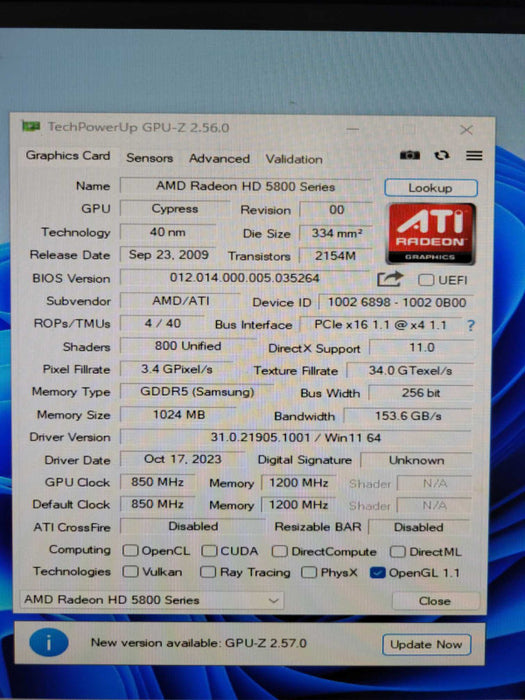Click the Shaders value 800 Unified
This screenshot has width=525, height=700.
pos(188,346)
